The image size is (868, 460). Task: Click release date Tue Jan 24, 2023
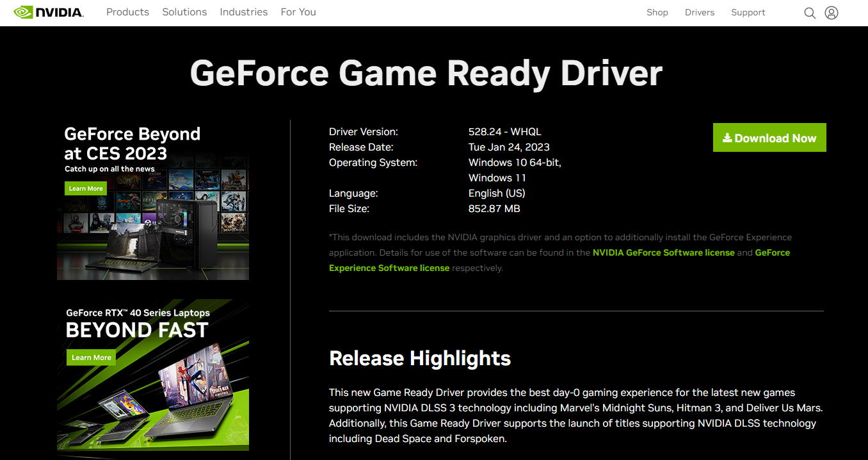[x=509, y=147]
